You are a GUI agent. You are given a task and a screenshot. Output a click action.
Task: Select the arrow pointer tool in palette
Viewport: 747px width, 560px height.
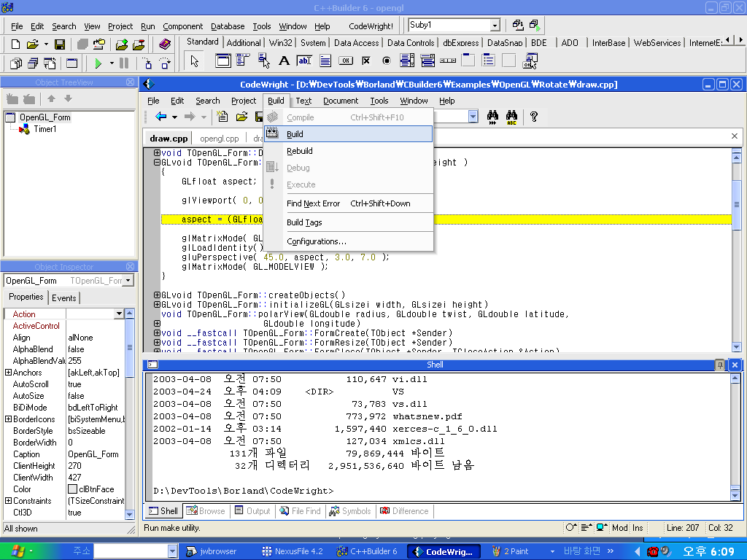195,61
